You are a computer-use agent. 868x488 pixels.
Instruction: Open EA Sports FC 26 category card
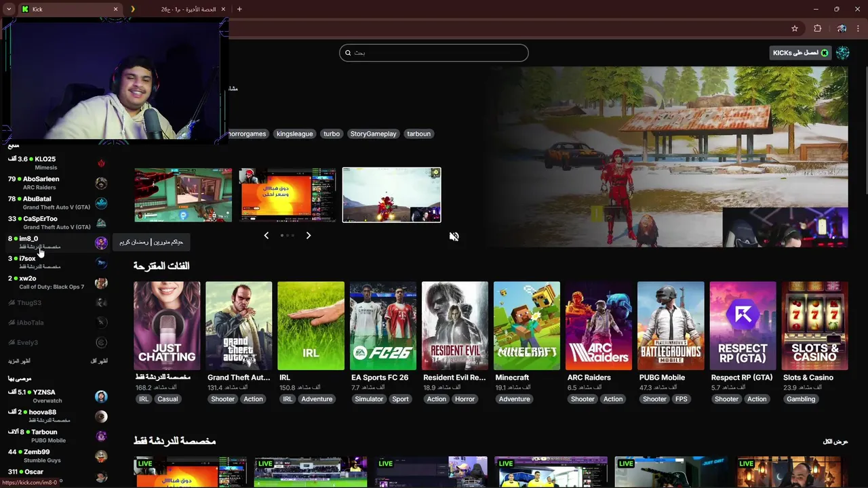[x=382, y=326]
